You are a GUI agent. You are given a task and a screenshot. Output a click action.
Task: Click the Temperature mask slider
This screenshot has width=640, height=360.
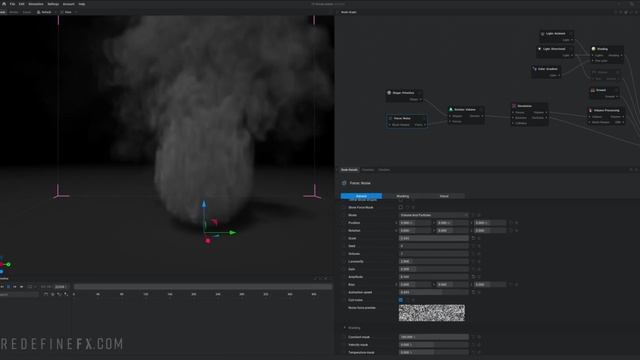(x=433, y=352)
